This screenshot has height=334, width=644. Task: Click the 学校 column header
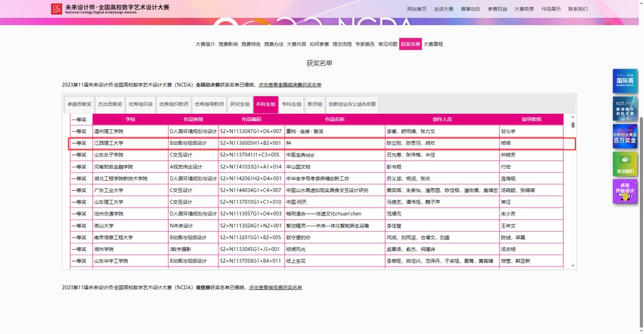pyautogui.click(x=130, y=119)
